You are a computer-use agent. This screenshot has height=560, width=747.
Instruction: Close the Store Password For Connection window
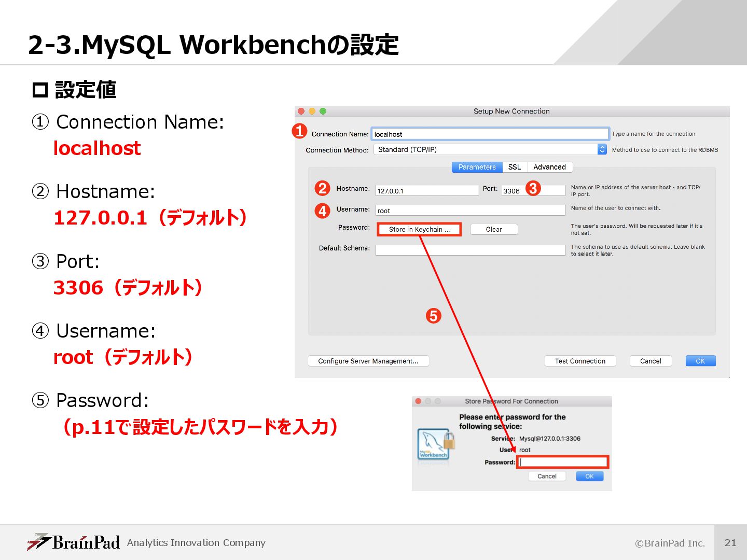[419, 401]
